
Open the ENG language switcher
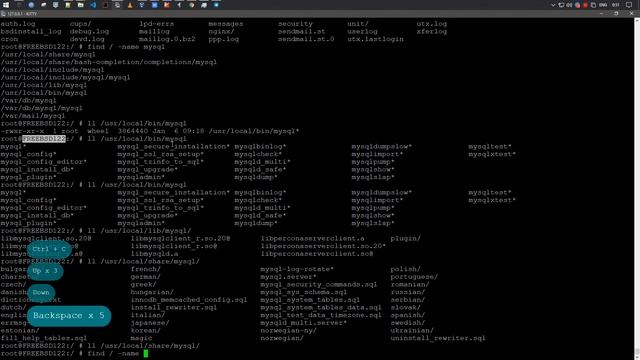[603, 5]
